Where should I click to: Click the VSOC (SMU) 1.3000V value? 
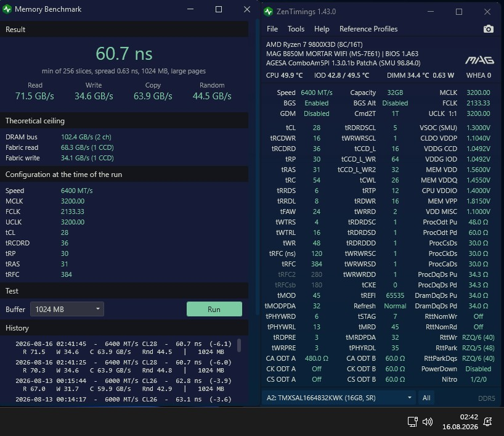(478, 128)
